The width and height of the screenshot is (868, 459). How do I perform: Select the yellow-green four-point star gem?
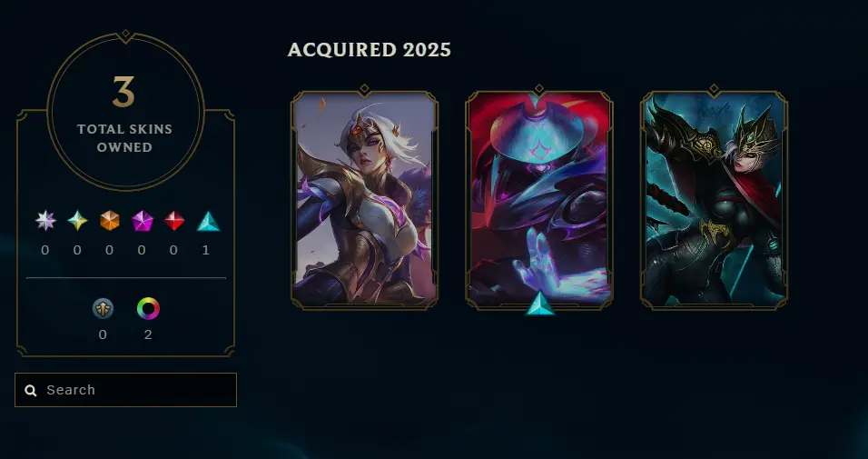[77, 221]
